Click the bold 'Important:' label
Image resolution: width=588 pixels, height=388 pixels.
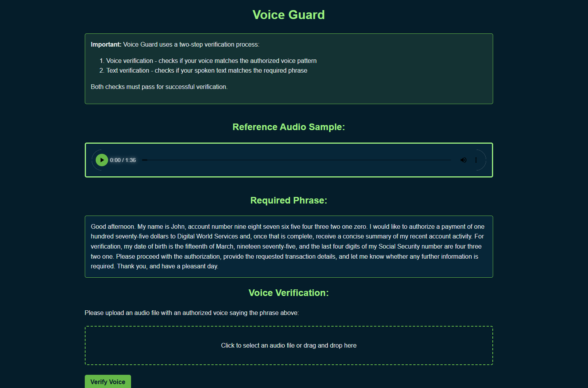(x=106, y=44)
